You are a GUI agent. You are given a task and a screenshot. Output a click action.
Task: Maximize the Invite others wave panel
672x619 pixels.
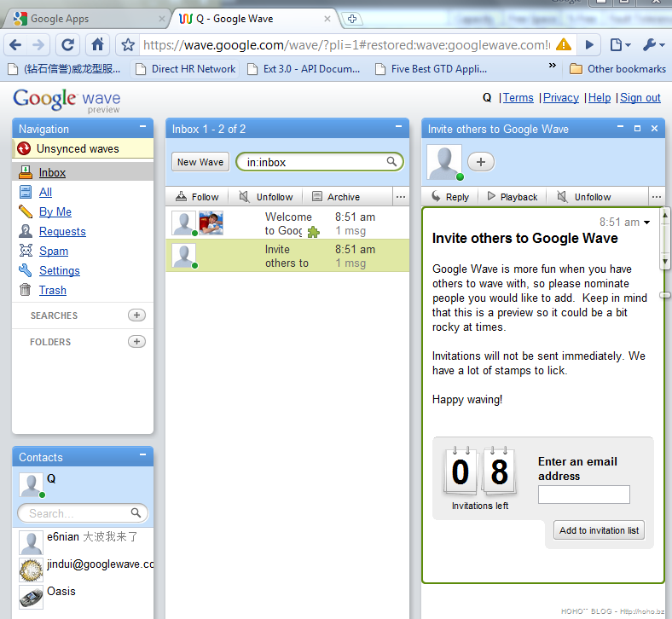637,128
